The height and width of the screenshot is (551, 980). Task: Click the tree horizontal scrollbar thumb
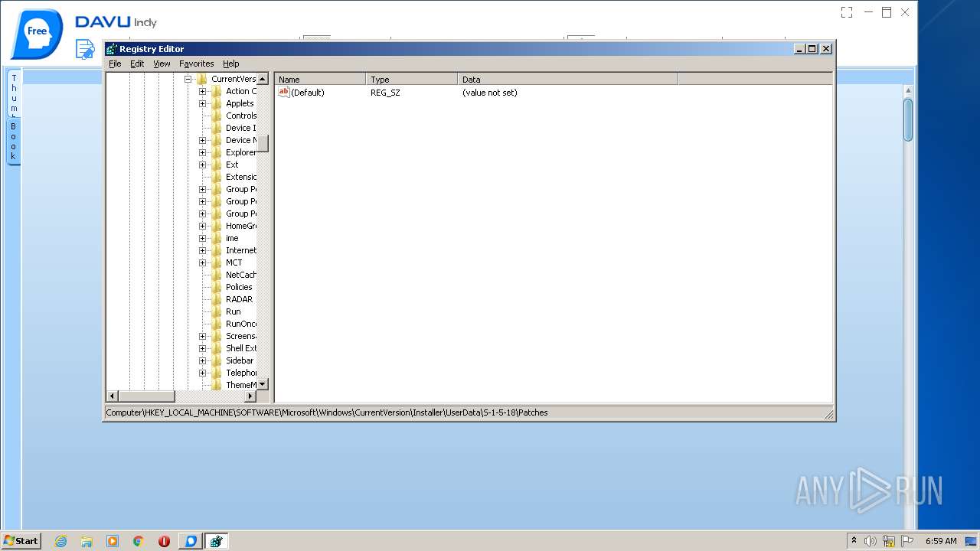coord(147,396)
